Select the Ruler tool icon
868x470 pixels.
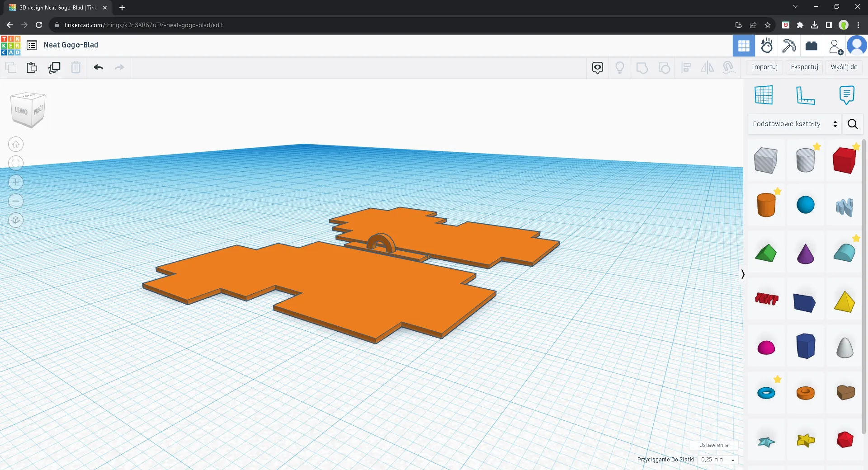click(805, 95)
